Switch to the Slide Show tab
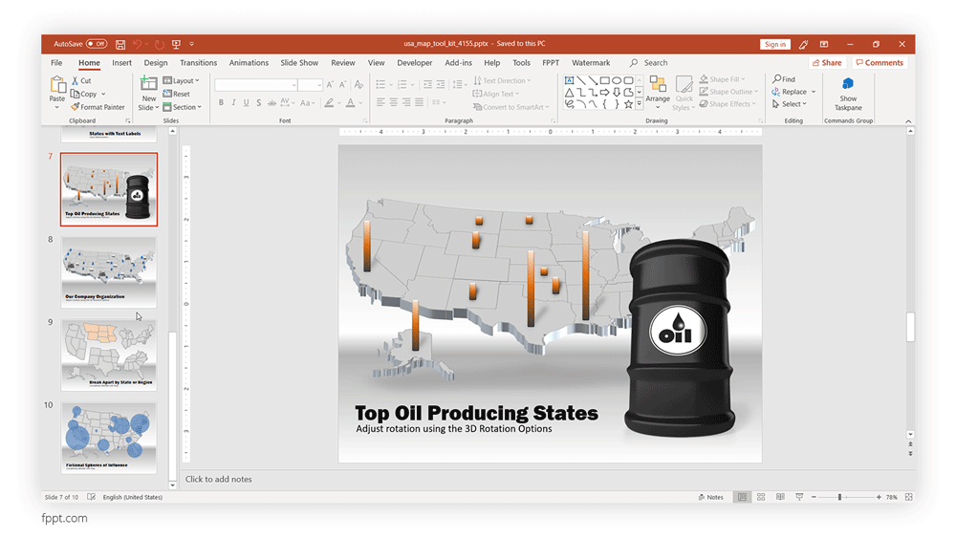956x560 pixels. pos(299,63)
